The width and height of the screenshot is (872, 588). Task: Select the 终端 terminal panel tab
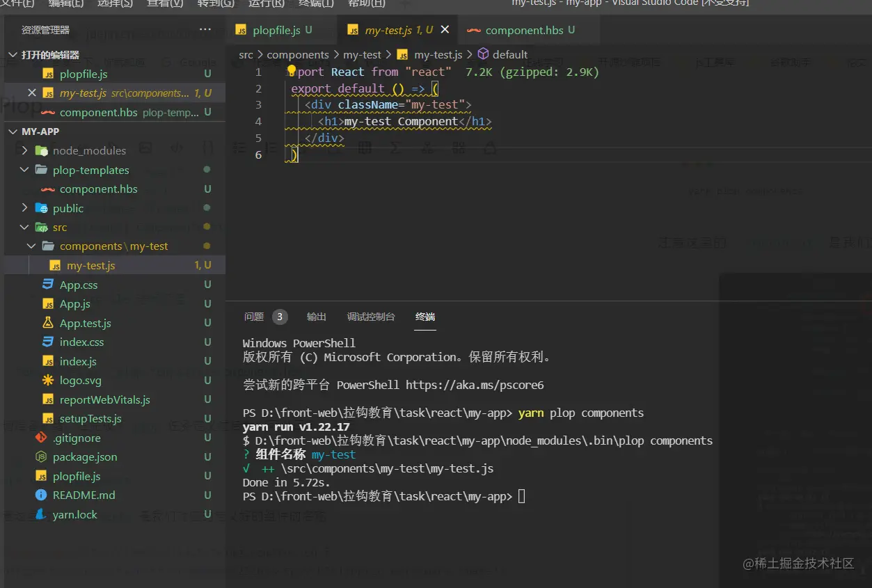click(x=425, y=317)
